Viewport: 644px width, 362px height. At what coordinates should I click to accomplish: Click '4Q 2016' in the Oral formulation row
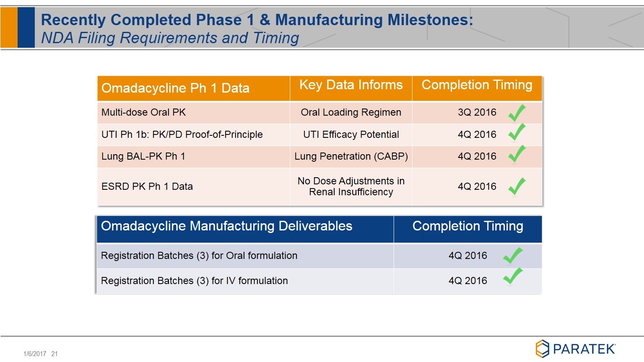tap(468, 256)
